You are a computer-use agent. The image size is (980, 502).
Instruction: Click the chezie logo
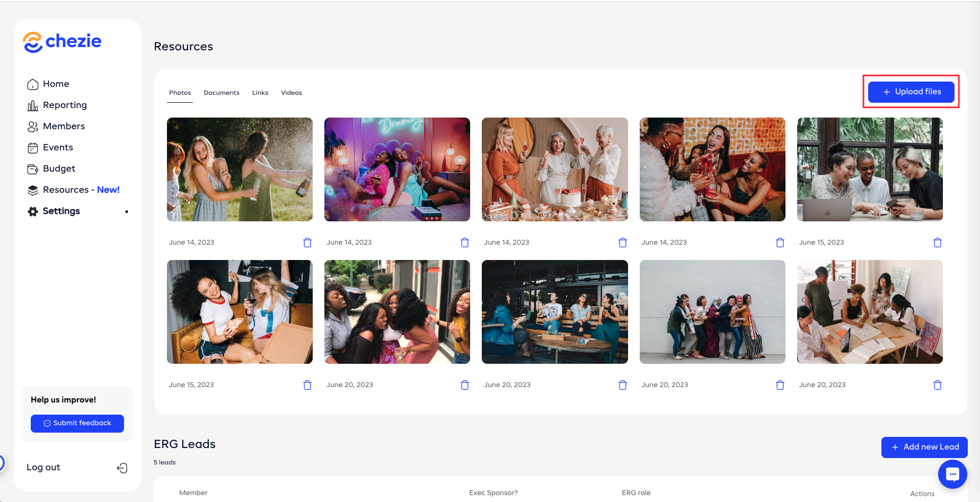(x=62, y=42)
